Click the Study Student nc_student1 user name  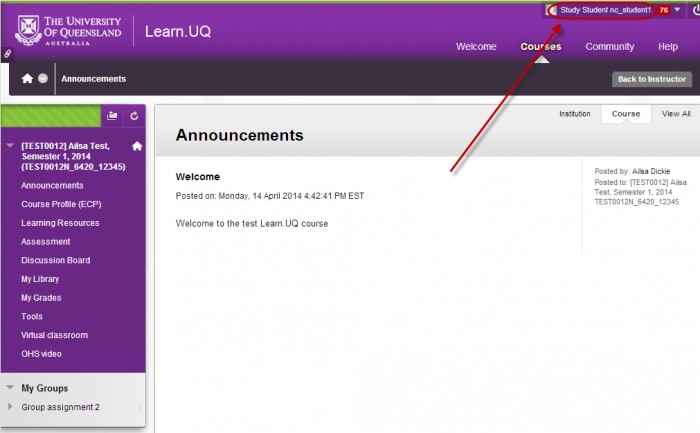click(605, 10)
